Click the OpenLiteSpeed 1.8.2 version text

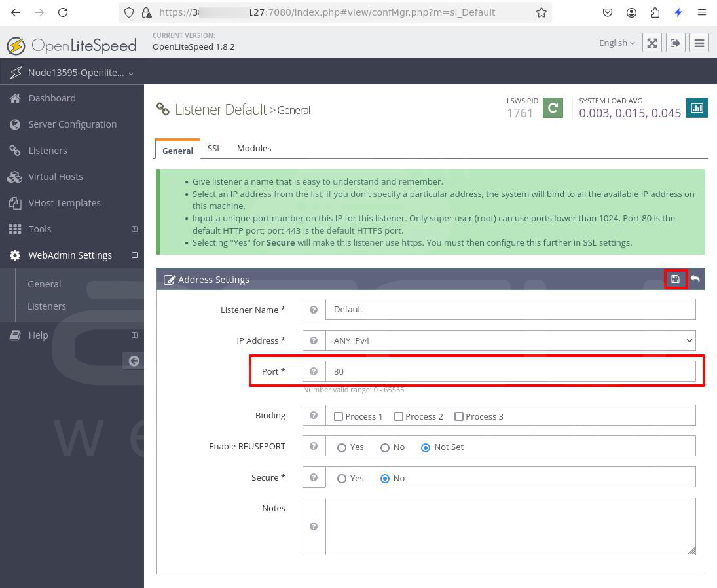coord(193,46)
